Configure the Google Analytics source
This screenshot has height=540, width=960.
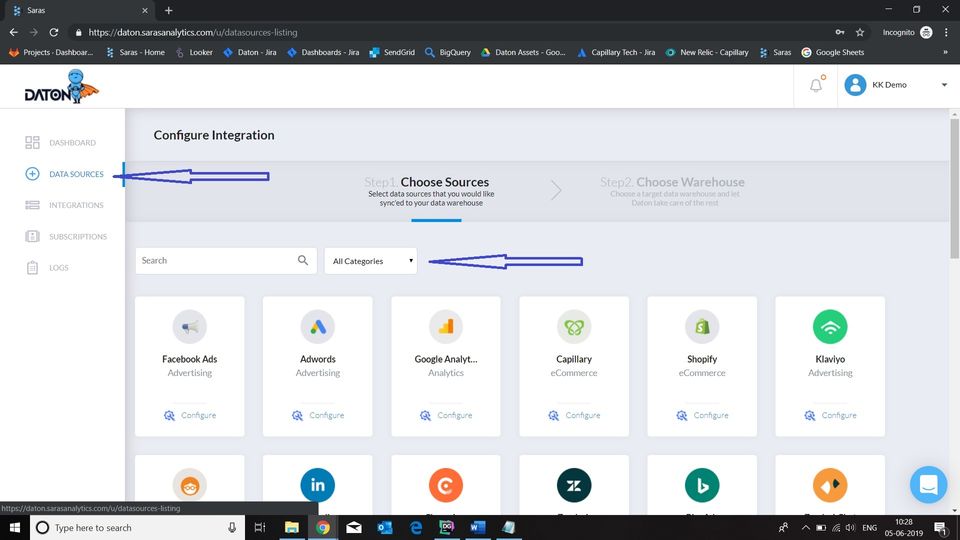(x=446, y=415)
